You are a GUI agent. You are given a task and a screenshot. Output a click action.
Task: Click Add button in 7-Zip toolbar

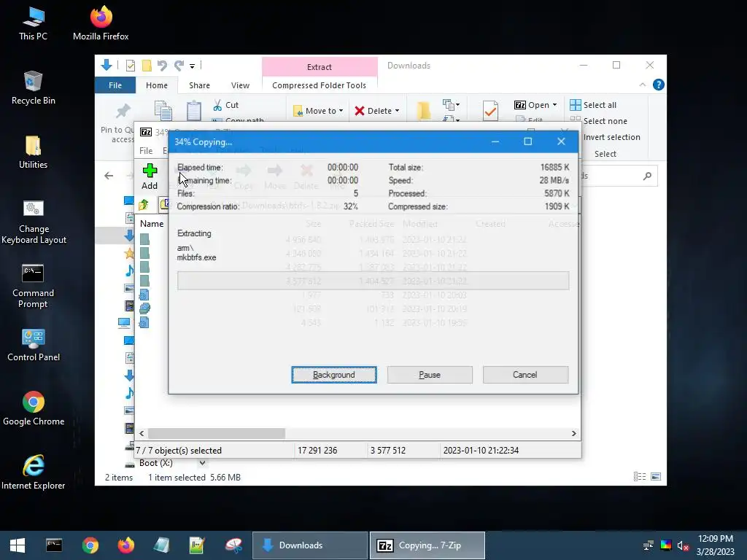pyautogui.click(x=150, y=176)
